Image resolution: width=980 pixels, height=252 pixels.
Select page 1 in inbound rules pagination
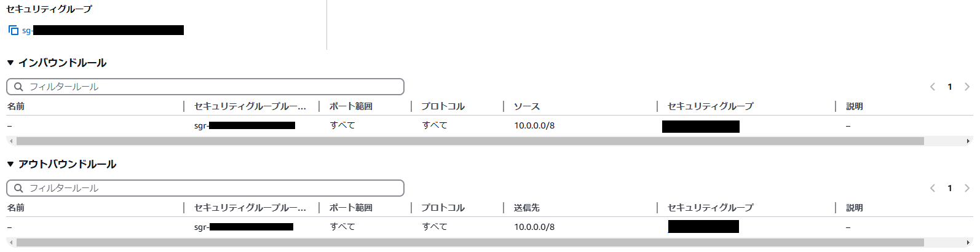tap(950, 87)
